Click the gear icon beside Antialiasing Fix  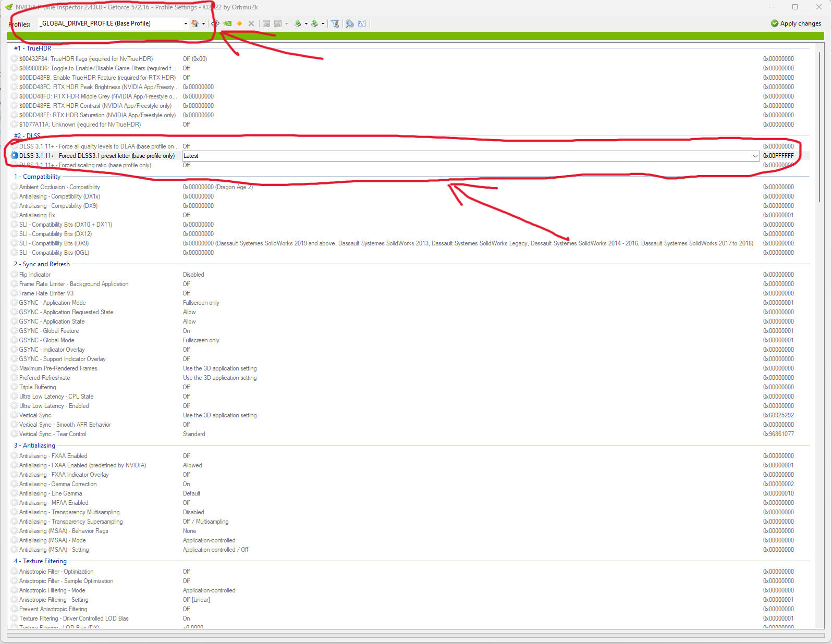click(15, 215)
